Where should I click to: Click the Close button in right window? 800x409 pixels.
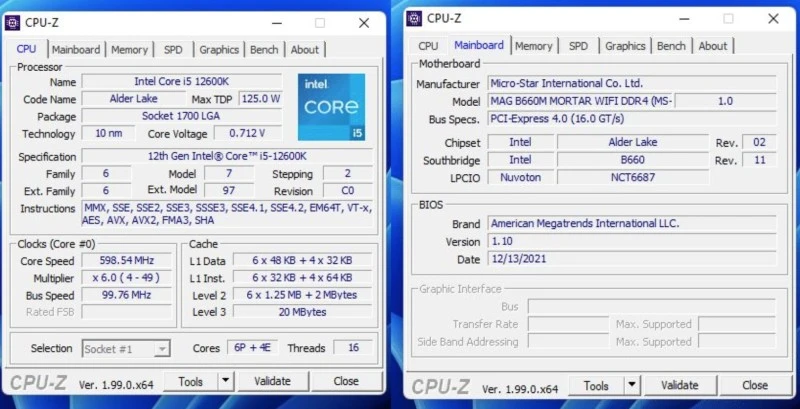point(755,385)
